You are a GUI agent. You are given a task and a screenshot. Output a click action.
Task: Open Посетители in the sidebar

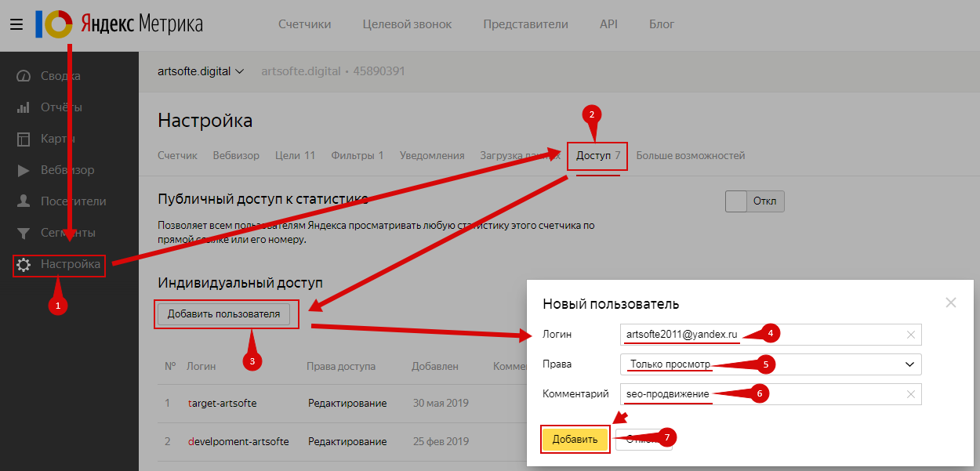61,201
